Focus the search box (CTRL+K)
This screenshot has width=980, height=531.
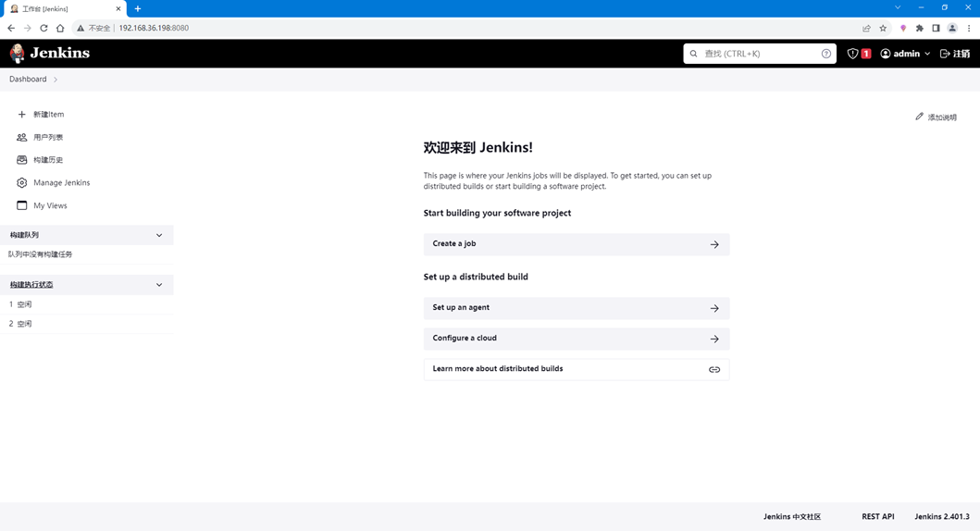click(x=760, y=54)
